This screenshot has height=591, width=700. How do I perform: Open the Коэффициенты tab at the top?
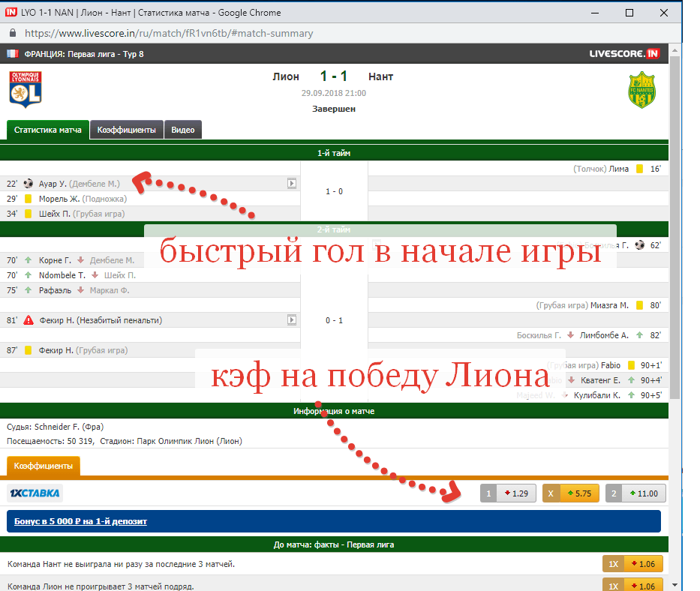point(126,130)
